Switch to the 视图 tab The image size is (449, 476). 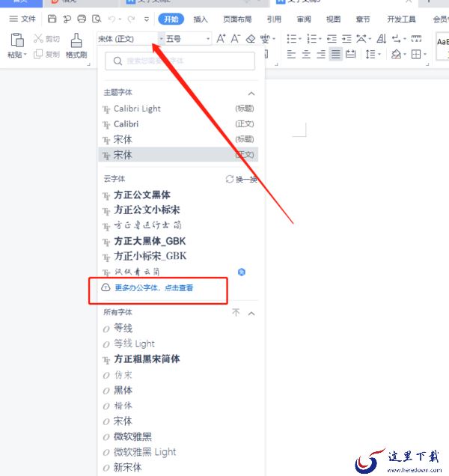333,19
